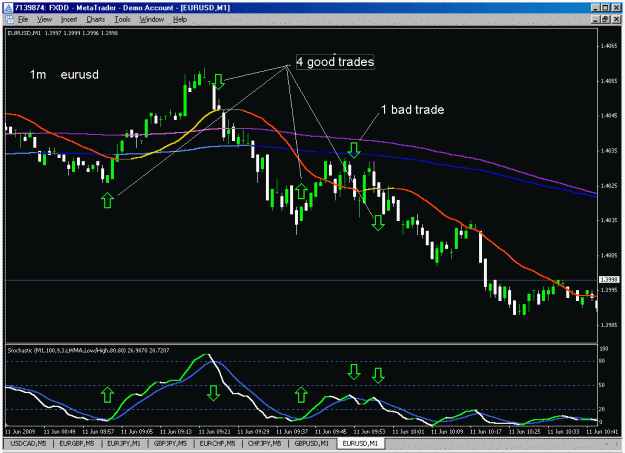Close the MetaTrader main window
Viewport: 625px width, 453px height.
[x=616, y=8]
